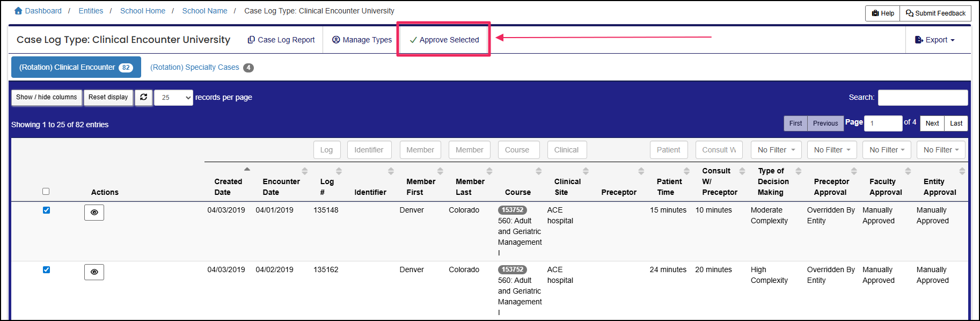Toggle the select-all header checkbox

[46, 192]
